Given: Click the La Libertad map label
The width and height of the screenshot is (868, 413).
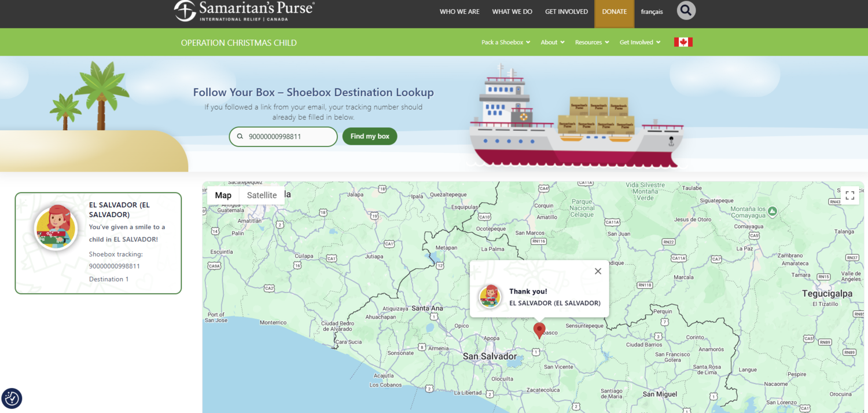Looking at the screenshot, I should 468,393.
